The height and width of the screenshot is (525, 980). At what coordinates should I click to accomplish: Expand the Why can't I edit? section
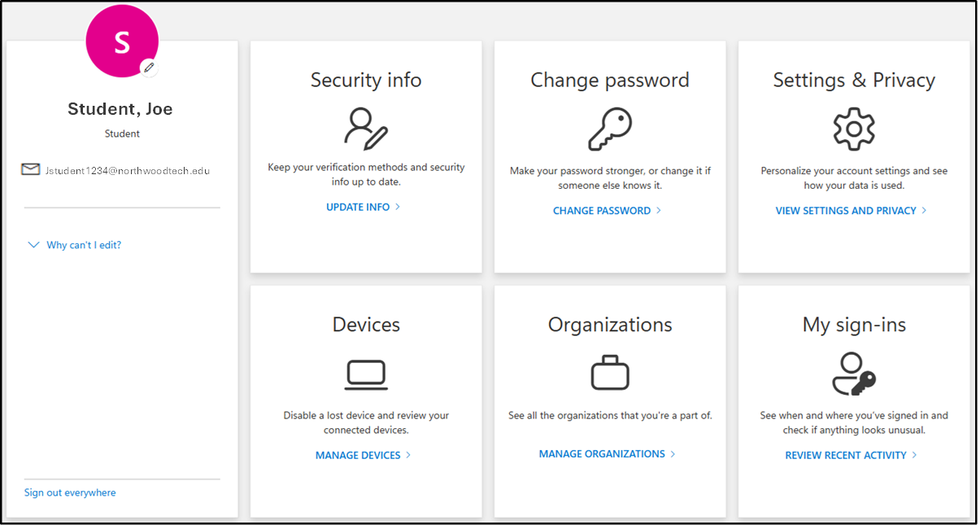(x=75, y=245)
